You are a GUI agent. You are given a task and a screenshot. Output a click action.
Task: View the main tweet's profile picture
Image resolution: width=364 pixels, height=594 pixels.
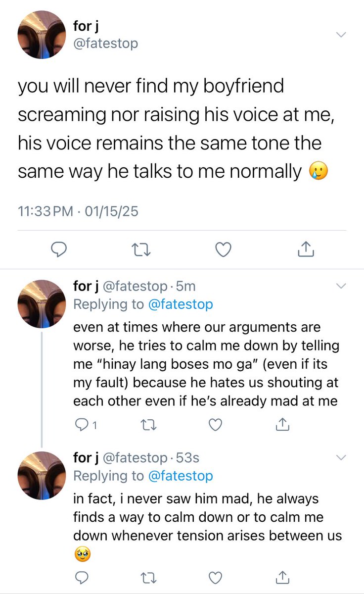(42, 35)
